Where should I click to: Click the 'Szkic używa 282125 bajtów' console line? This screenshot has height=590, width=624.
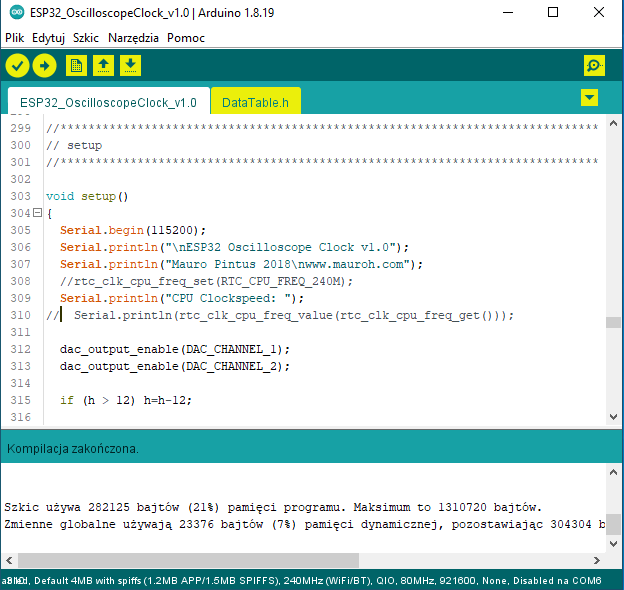(x=273, y=507)
